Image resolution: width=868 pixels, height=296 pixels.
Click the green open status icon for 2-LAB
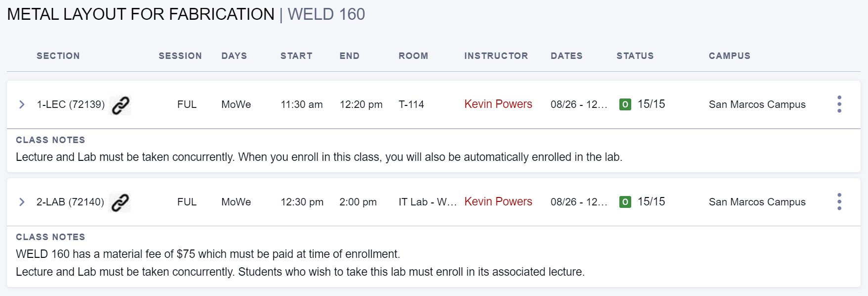point(625,202)
